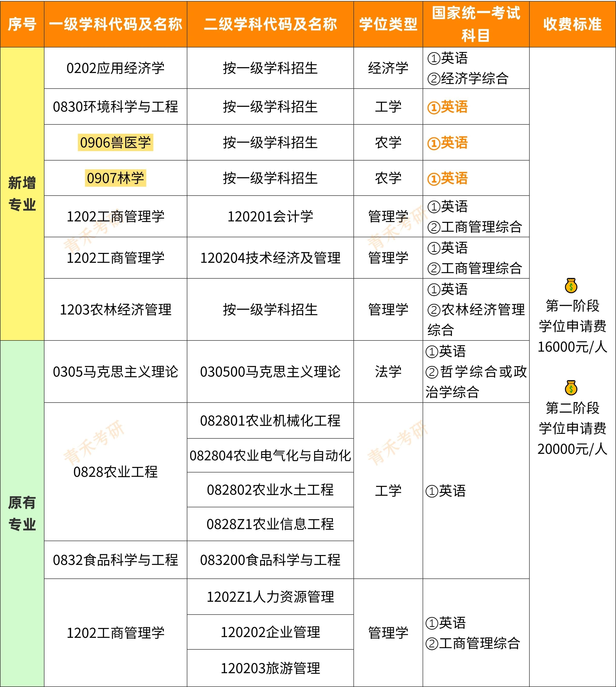Click the highlighted 0906兽医学 cell

click(115, 143)
